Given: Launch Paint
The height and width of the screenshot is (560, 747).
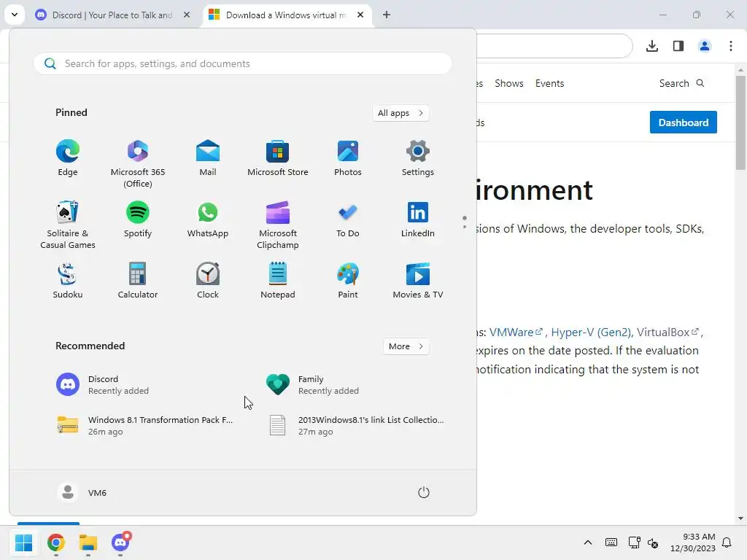Looking at the screenshot, I should pyautogui.click(x=348, y=281).
